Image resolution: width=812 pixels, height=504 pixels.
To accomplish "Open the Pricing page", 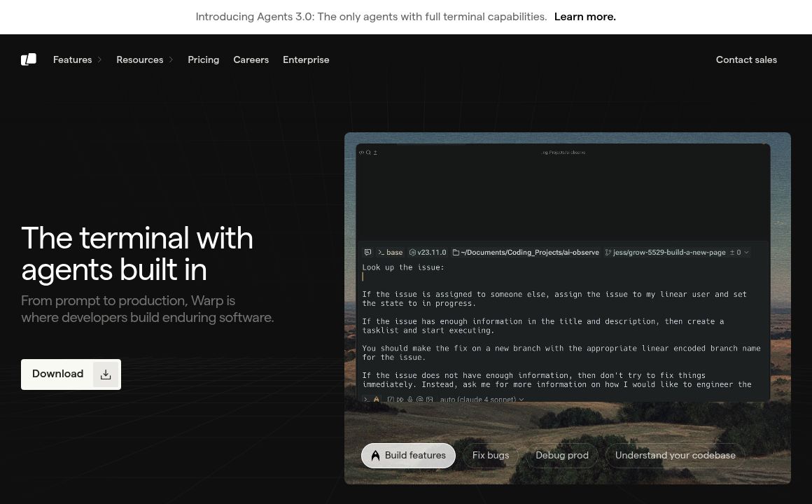I will [x=203, y=60].
